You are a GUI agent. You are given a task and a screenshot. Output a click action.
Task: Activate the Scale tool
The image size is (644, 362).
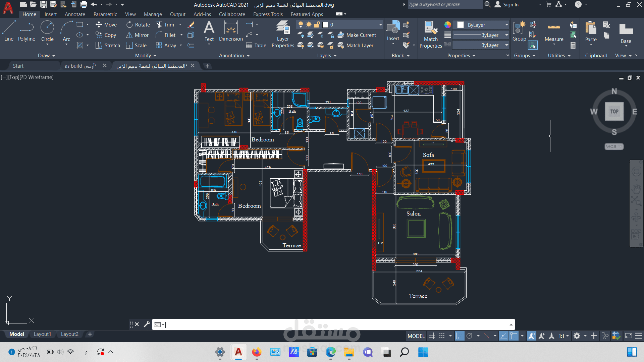click(136, 46)
